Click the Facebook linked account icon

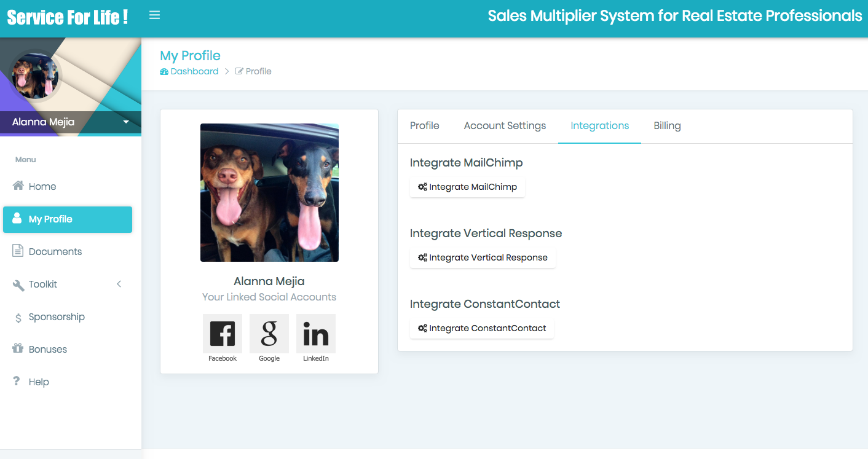tap(223, 334)
